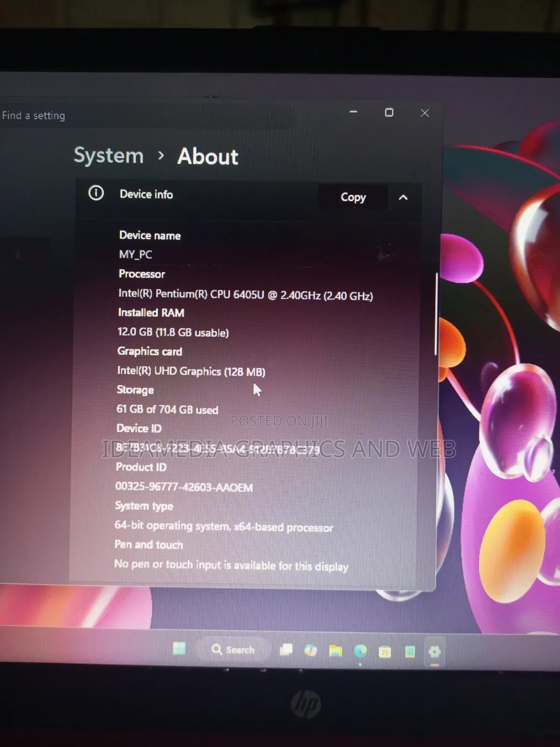
Task: Click the 12.0 GB (11.8 GB usable) value
Action: (x=173, y=332)
